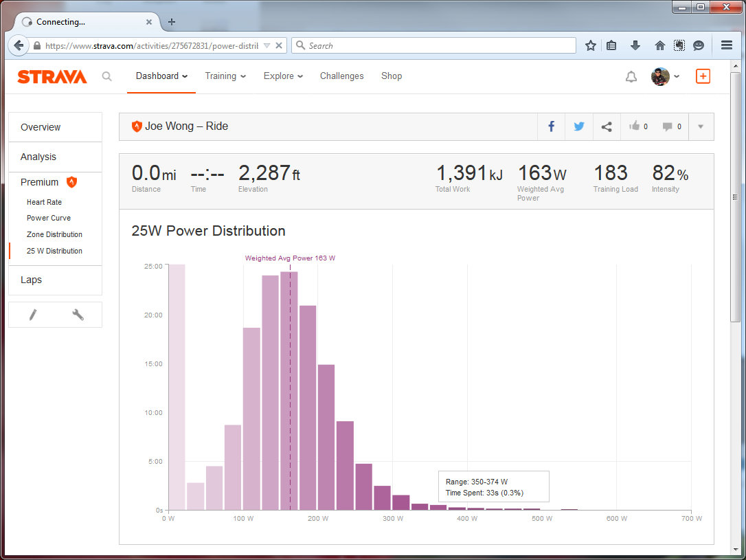
Task: Expand the activity header's more-options arrow
Action: pyautogui.click(x=700, y=126)
